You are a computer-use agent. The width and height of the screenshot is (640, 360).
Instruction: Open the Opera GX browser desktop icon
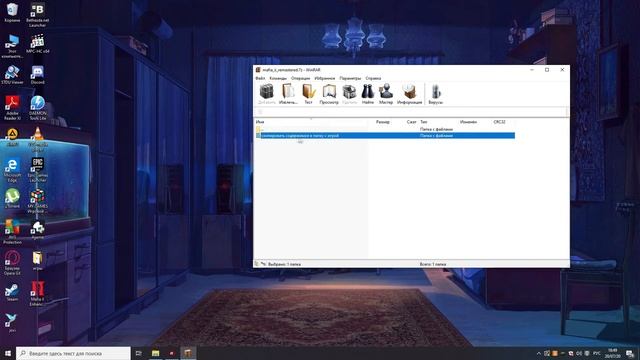pos(12,263)
